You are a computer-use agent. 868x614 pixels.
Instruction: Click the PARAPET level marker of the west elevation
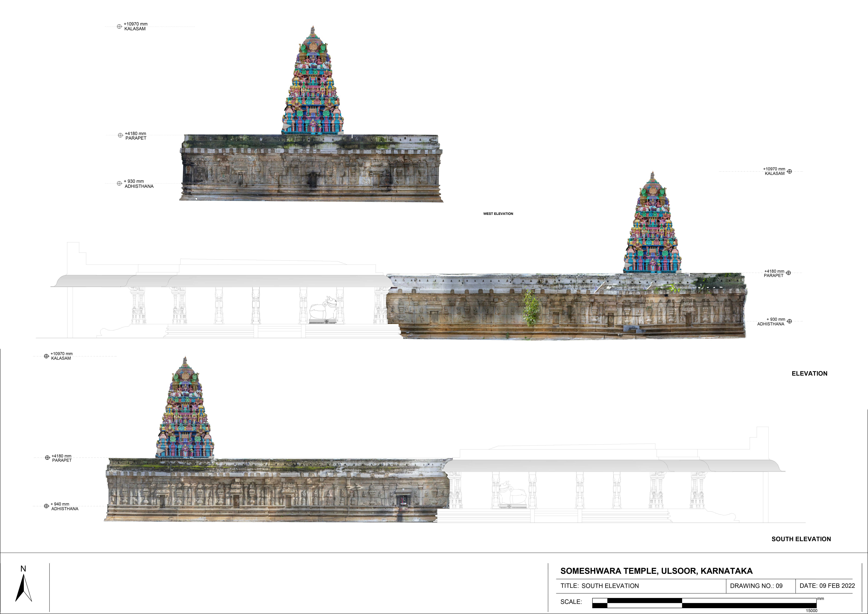pyautogui.click(x=120, y=135)
